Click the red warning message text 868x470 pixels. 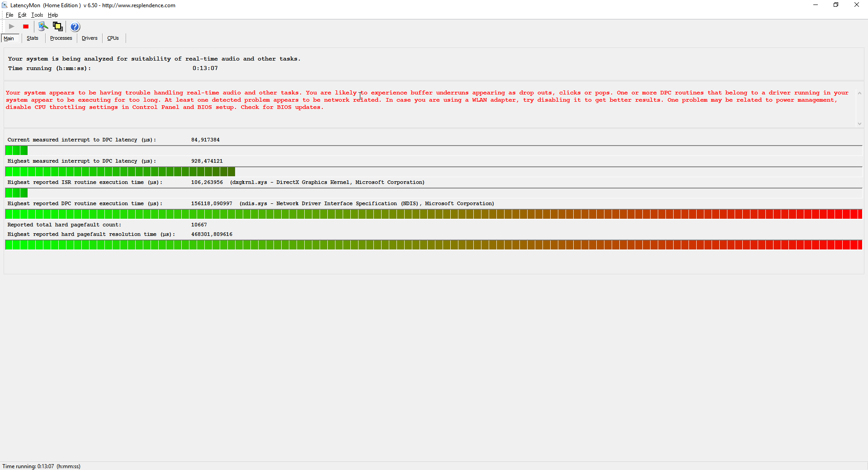click(x=427, y=100)
